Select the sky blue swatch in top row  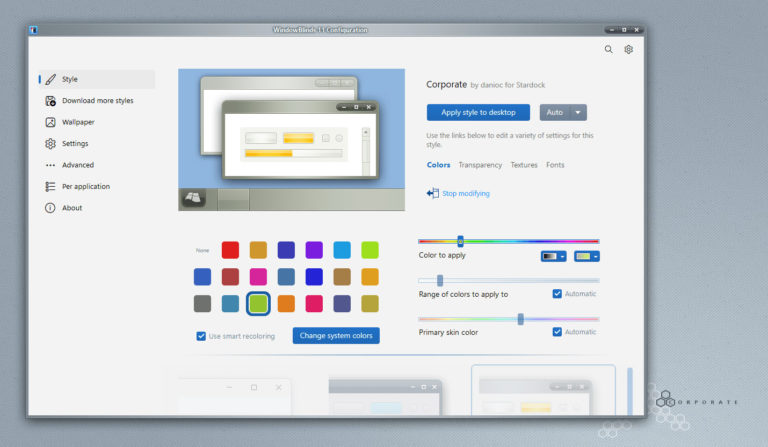coord(342,250)
